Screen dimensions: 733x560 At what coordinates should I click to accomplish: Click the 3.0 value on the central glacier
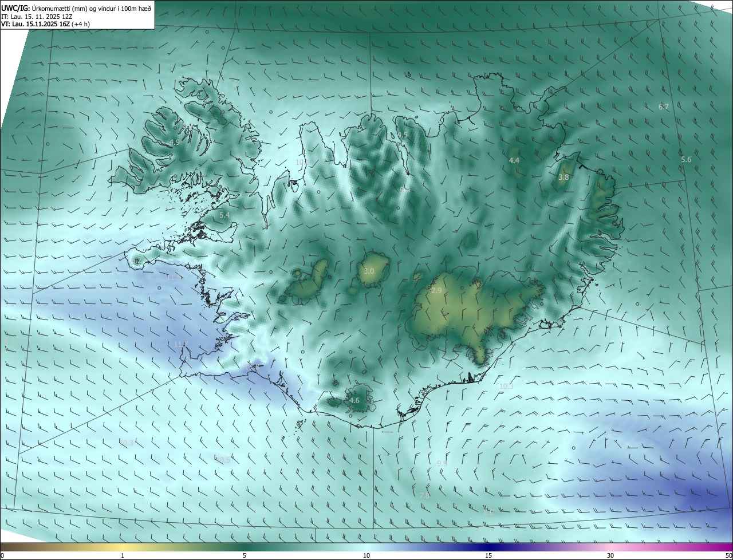click(x=369, y=271)
